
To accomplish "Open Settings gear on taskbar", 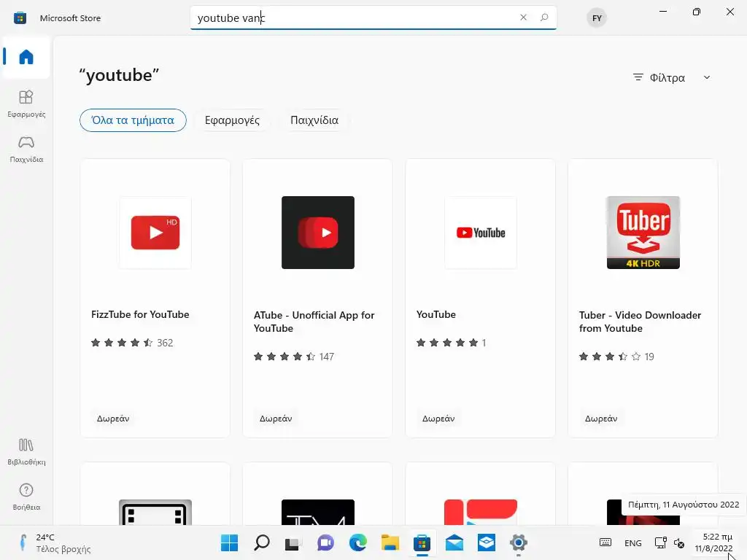I will tap(519, 542).
